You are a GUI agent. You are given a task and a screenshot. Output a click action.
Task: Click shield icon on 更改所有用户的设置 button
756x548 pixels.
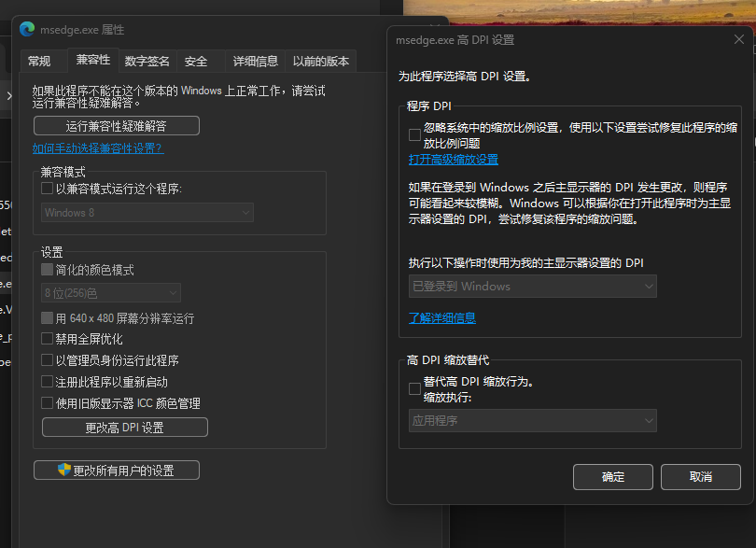tap(64, 470)
